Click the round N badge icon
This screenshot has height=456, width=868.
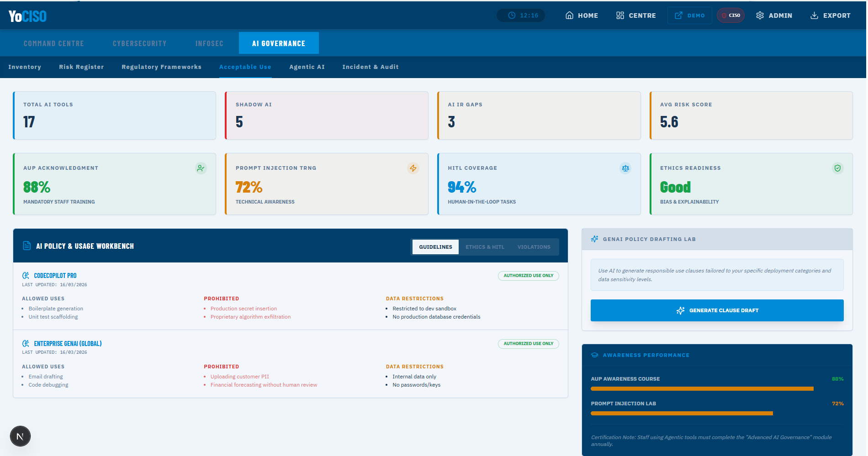click(x=20, y=436)
